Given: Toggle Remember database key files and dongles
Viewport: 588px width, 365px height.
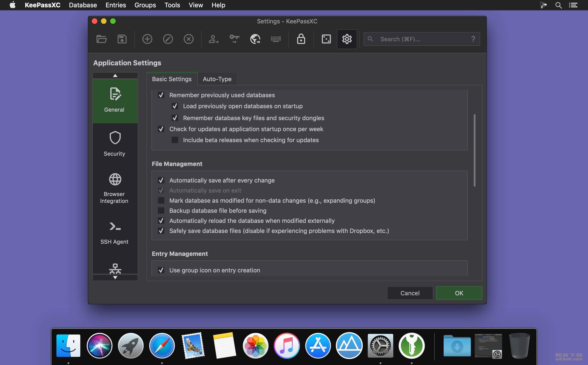Looking at the screenshot, I should 175,118.
